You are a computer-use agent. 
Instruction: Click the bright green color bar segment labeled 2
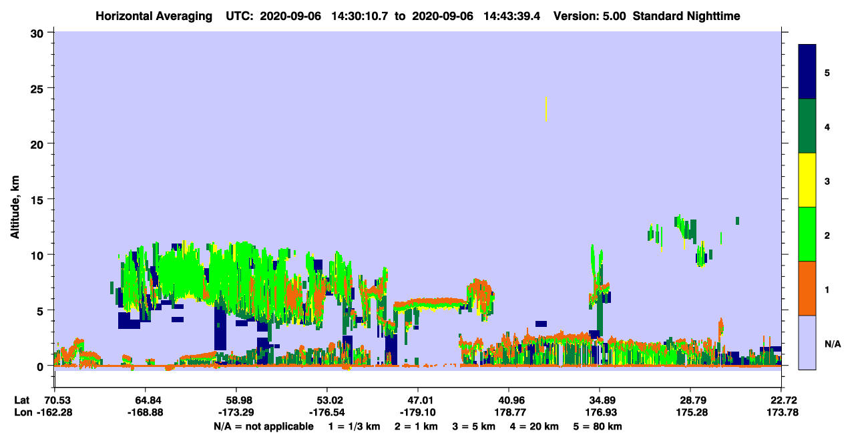coord(807,234)
